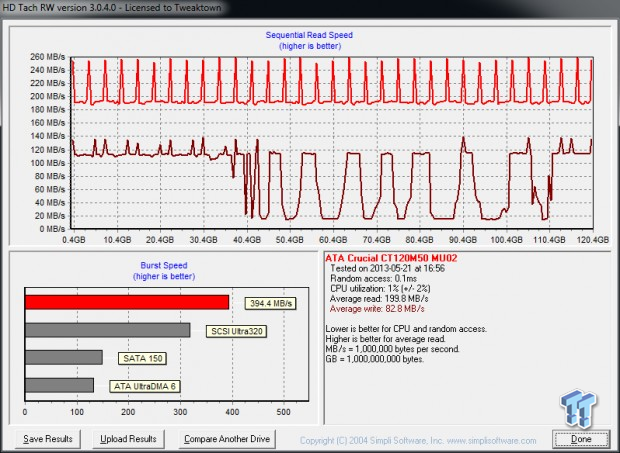Click the SCSI Ultra320 label

tap(236, 331)
